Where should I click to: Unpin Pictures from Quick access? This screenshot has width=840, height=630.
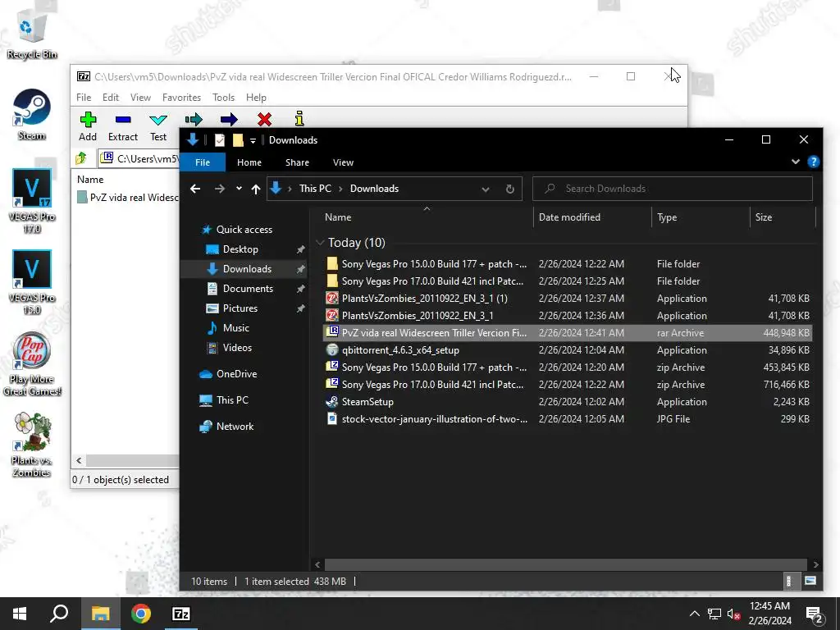pos(300,308)
